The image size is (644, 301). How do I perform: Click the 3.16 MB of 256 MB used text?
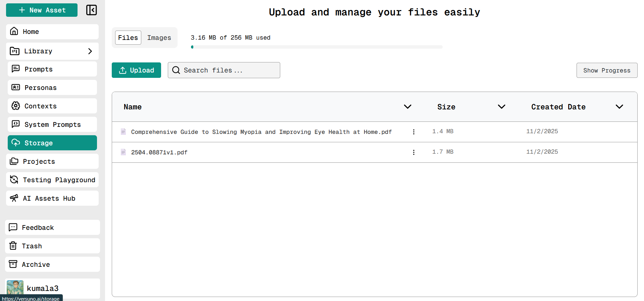231,38
